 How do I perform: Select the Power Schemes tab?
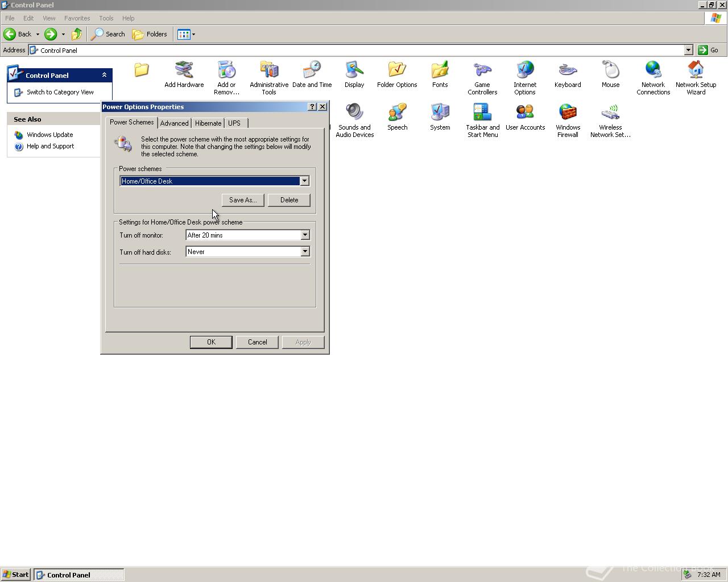[132, 122]
